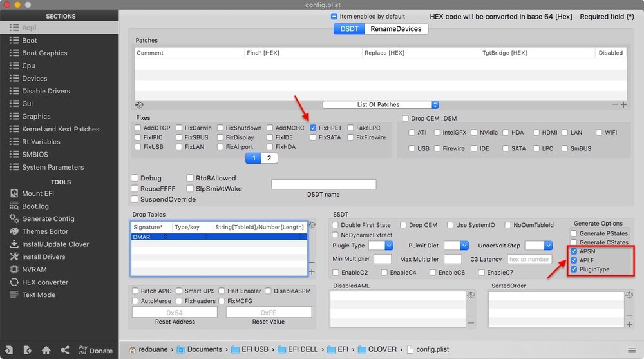Viewport: 644px width, 359px height.
Task: Switch to the RenameDevices tab
Action: coord(395,29)
